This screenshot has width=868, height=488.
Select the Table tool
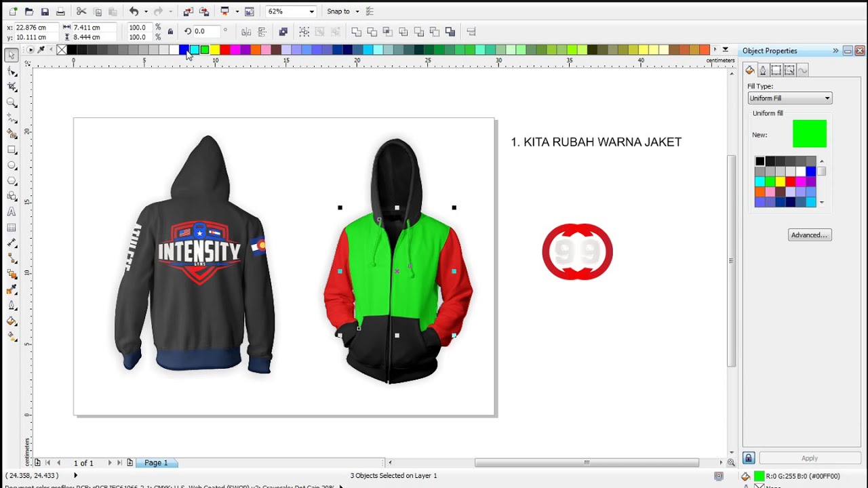12,228
